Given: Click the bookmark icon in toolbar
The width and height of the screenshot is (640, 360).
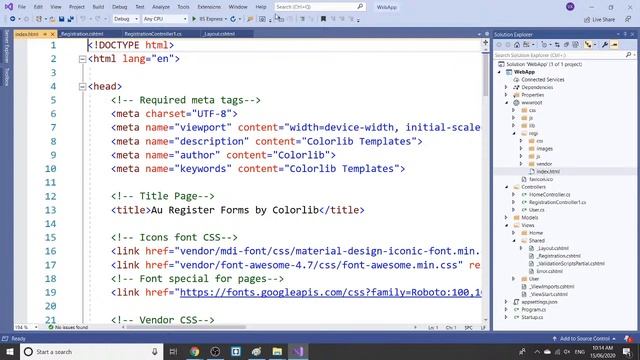Looking at the screenshot, I should [323, 19].
